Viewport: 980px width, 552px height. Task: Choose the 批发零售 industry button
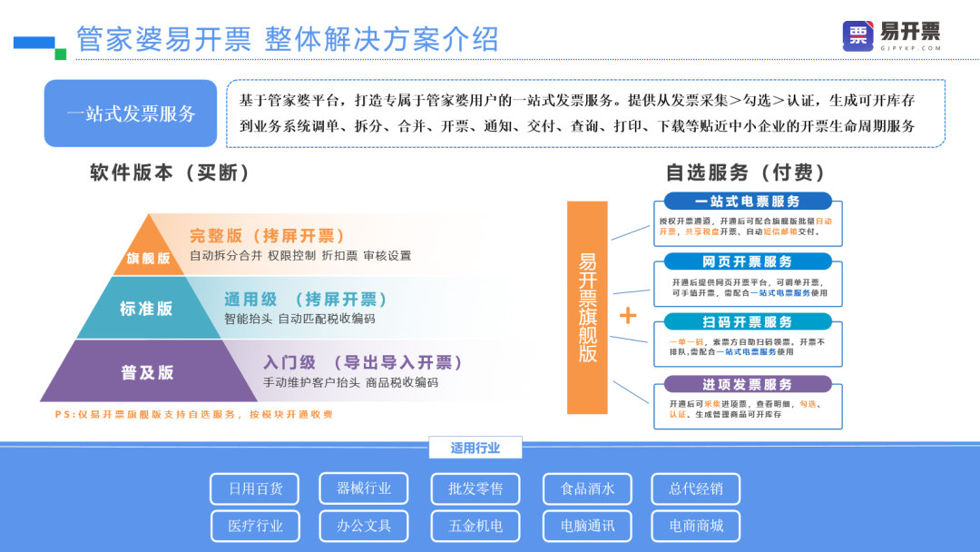coord(475,488)
